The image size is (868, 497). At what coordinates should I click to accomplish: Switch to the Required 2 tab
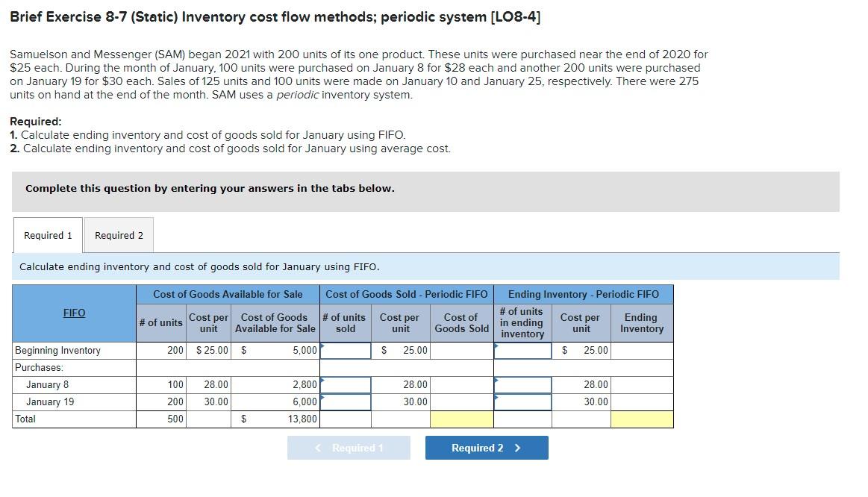118,235
